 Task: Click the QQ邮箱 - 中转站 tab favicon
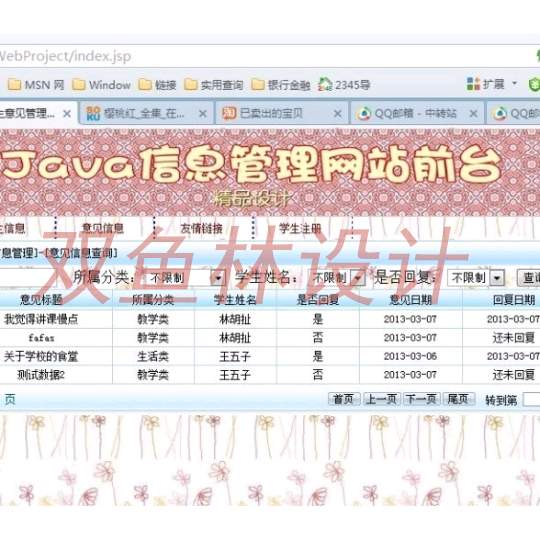click(x=364, y=113)
